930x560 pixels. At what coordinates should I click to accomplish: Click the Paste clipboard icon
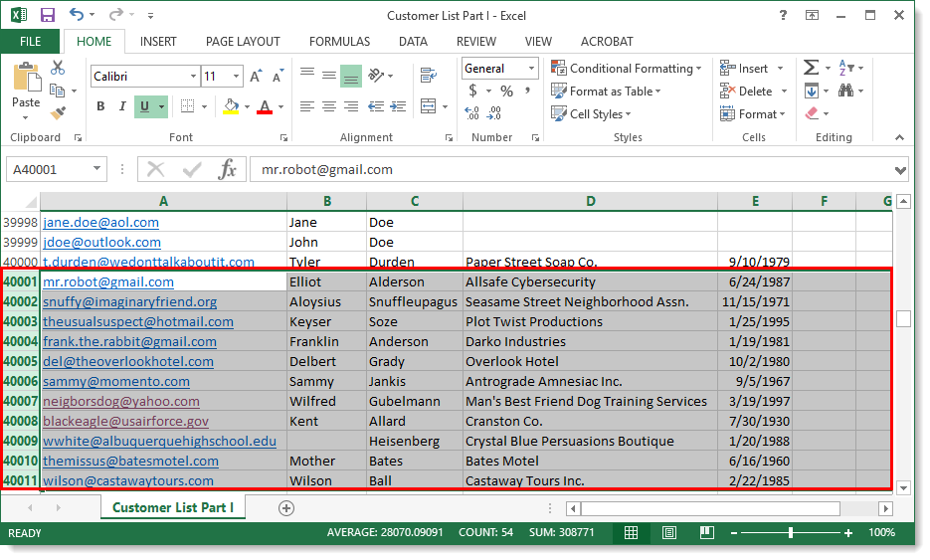point(26,79)
